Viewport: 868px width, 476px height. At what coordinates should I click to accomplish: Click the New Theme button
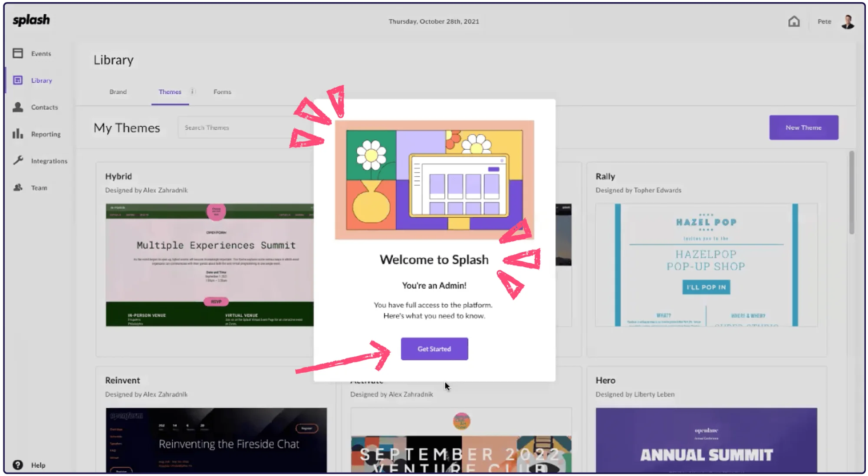pyautogui.click(x=803, y=128)
